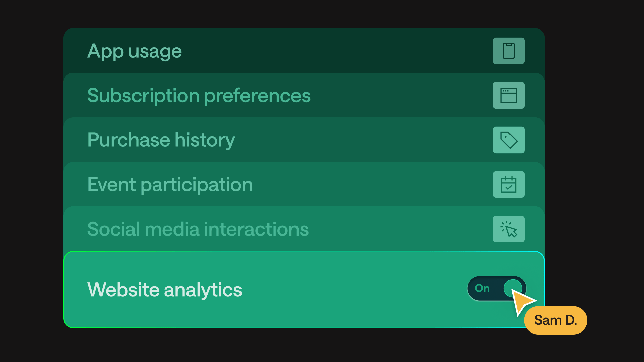The image size is (644, 362).
Task: Click the phone icon beside App usage
Action: pos(508,51)
